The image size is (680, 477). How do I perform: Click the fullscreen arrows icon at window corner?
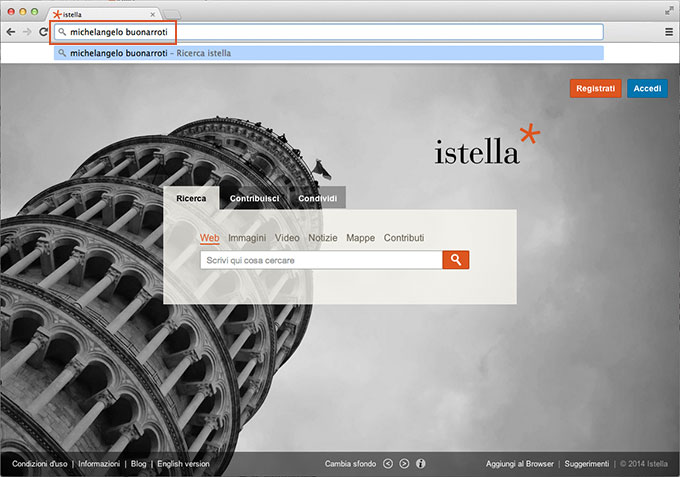pyautogui.click(x=669, y=11)
